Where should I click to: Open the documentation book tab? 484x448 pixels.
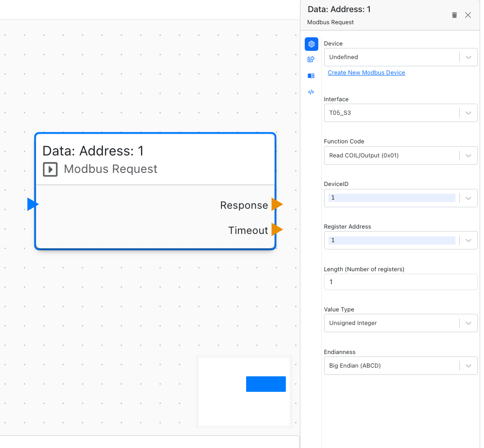point(312,76)
